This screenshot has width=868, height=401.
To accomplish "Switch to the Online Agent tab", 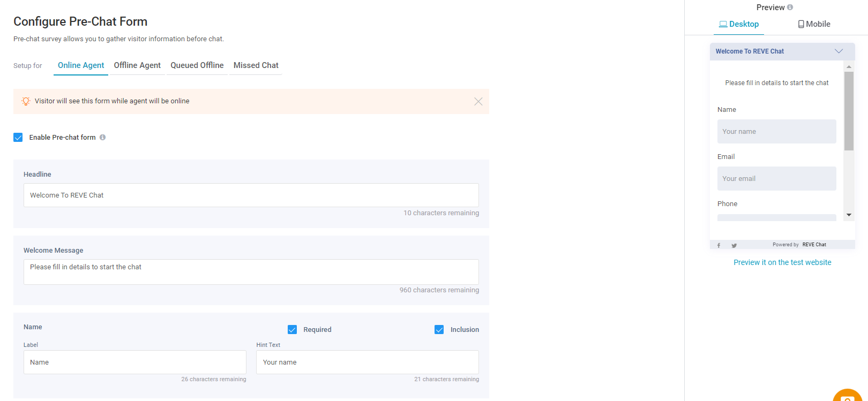I will (81, 65).
